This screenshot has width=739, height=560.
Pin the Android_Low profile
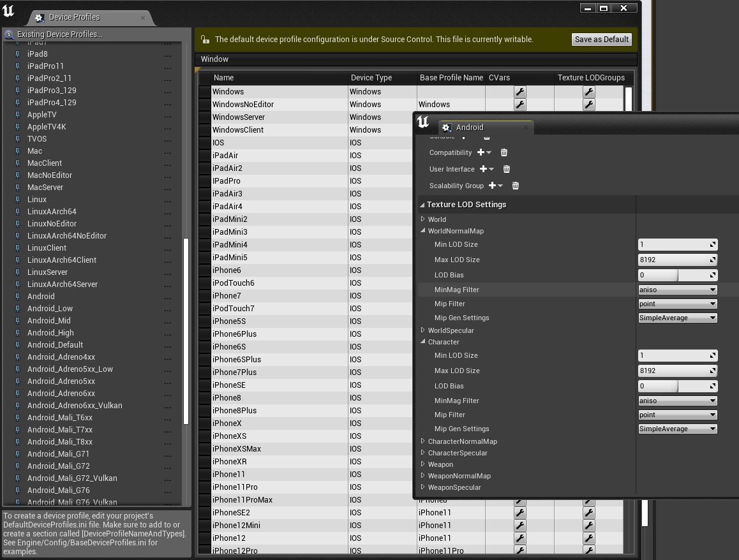17,309
